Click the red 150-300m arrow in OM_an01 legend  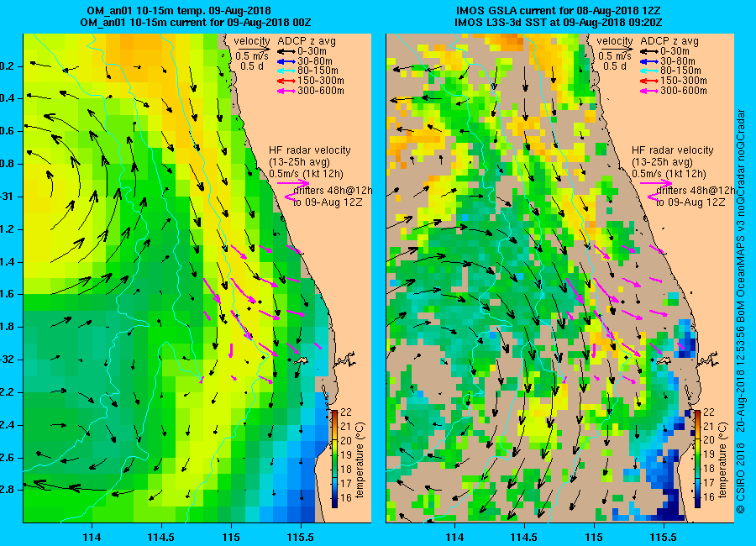286,81
